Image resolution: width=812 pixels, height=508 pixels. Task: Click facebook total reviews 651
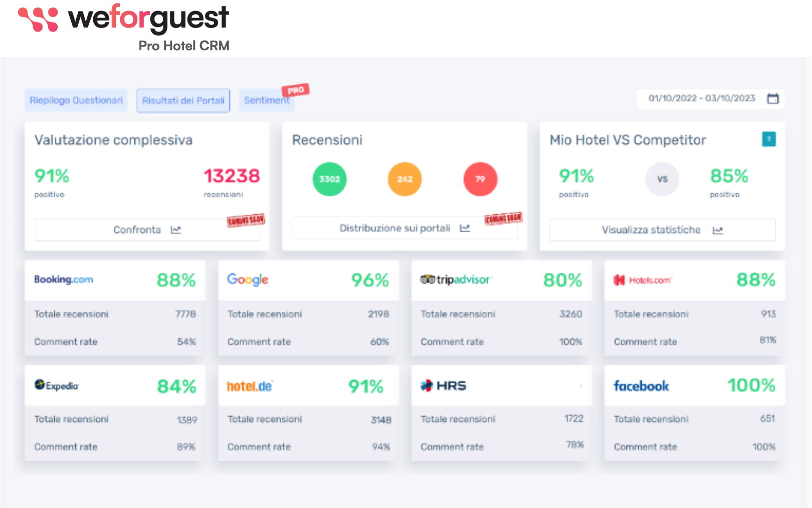pyautogui.click(x=767, y=418)
